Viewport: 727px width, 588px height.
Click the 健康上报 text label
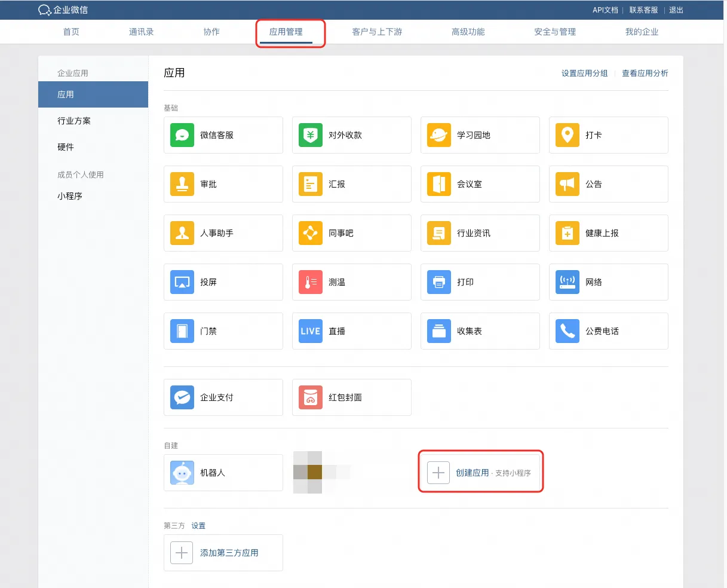(602, 233)
